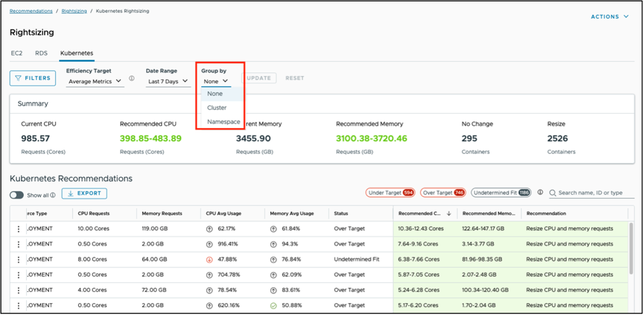Viewport: 644px width, 316px height.
Task: Click up-arrow icon beside 83.61% memory usage
Action: coord(274,290)
